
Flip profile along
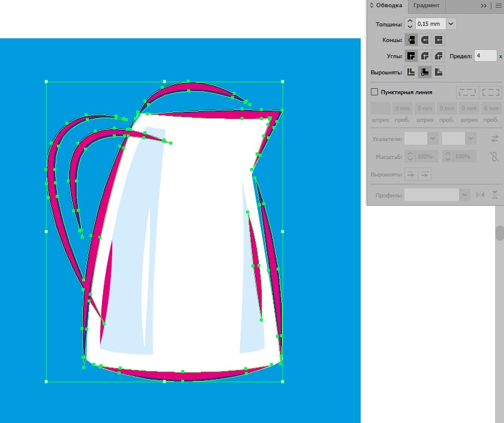tap(480, 195)
